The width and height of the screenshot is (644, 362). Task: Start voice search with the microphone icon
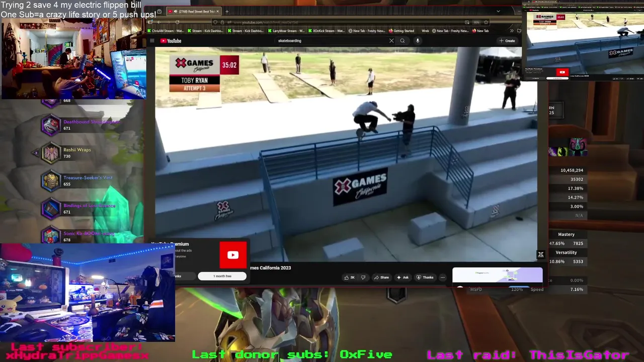(x=418, y=41)
